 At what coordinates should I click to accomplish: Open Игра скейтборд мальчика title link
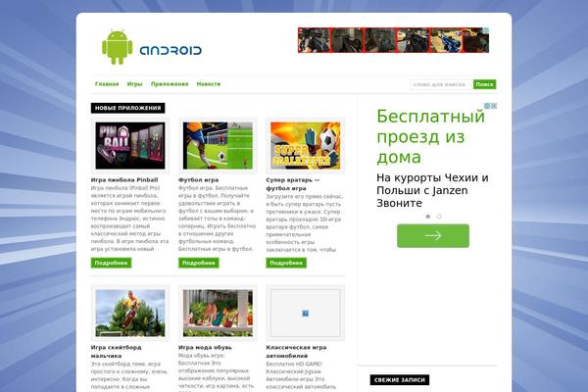[x=117, y=352]
